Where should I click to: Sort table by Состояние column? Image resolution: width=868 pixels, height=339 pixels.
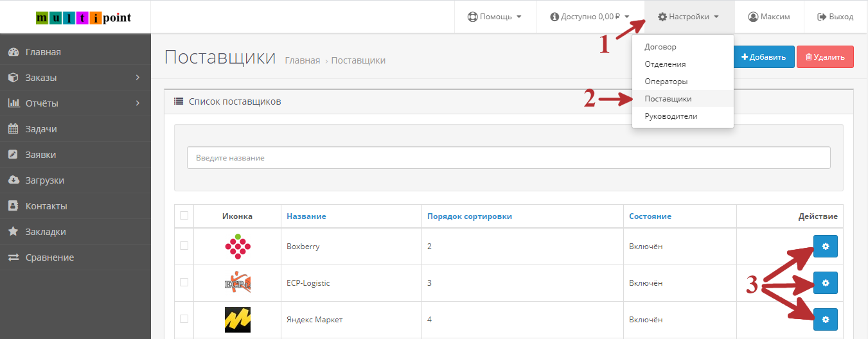(650, 216)
